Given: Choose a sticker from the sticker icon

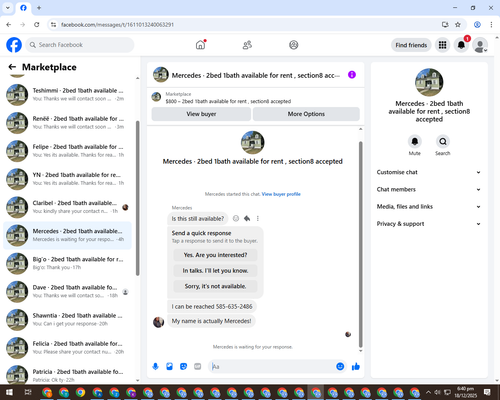Looking at the screenshot, I should pyautogui.click(x=184, y=367).
